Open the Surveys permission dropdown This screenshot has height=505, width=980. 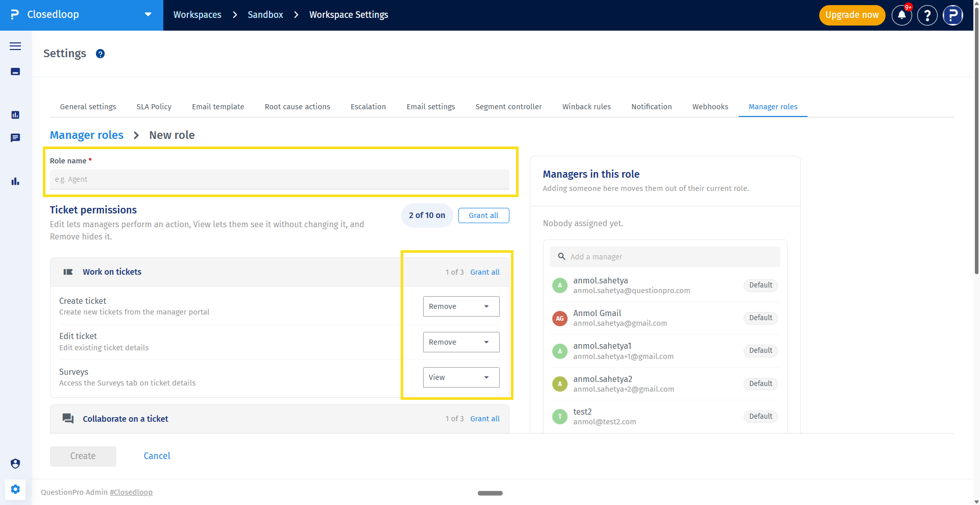tap(461, 377)
